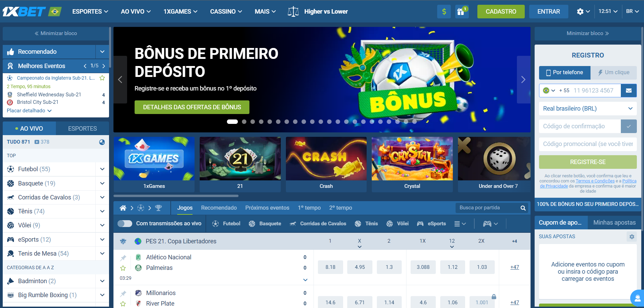This screenshot has height=308, width=644.
Task: Click the search magnifier in Busca por partida
Action: point(523,208)
